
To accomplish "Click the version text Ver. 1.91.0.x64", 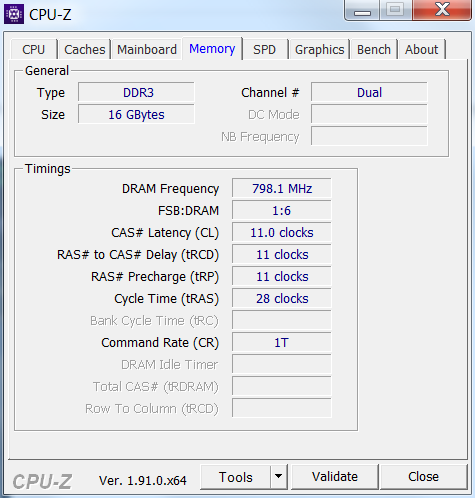I will click(x=143, y=480).
